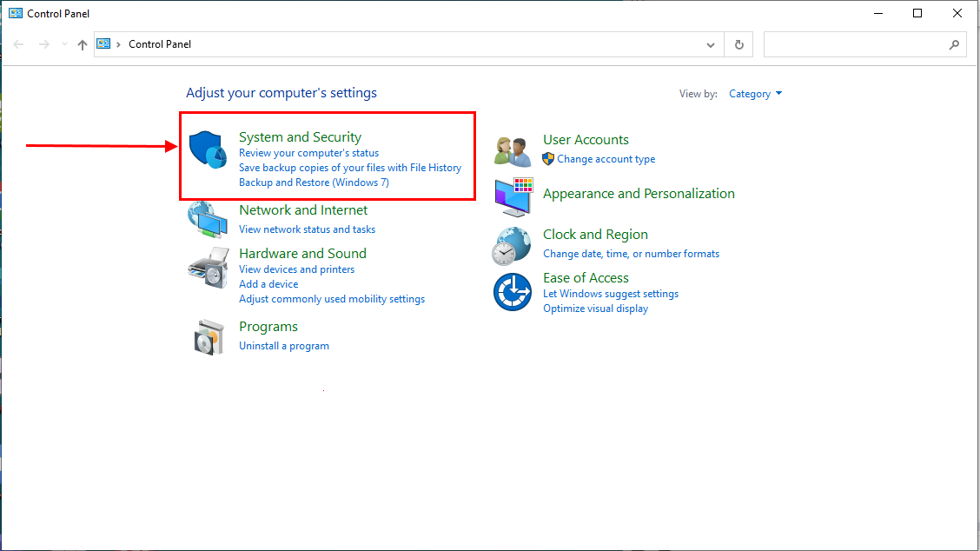980x551 pixels.
Task: Refresh the Control Panel view
Action: [739, 44]
